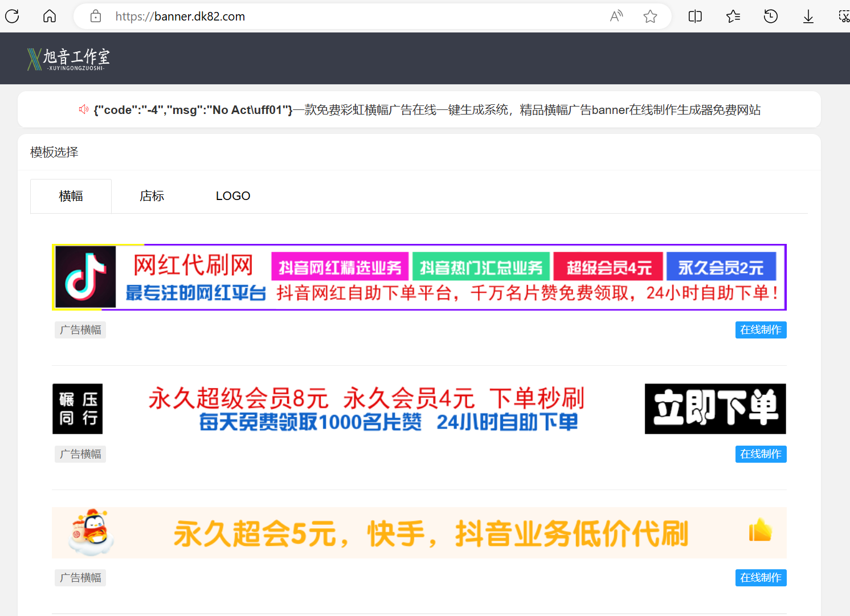The height and width of the screenshot is (616, 850).
Task: Click 在线制作 for 网红代刷网 banner
Action: coord(761,330)
